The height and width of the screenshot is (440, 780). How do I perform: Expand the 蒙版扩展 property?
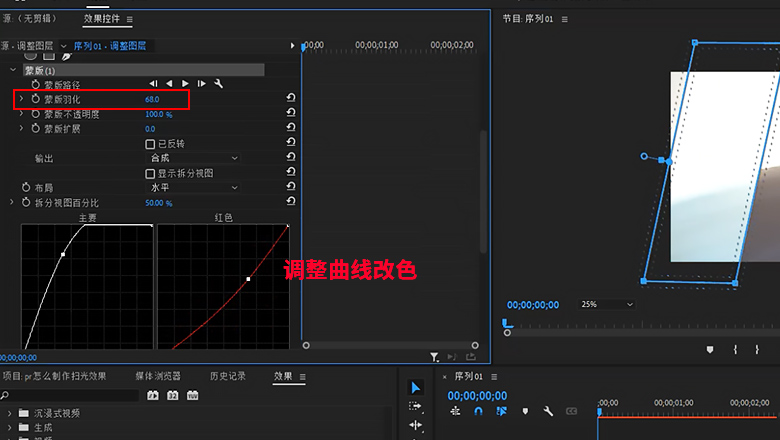(x=21, y=128)
